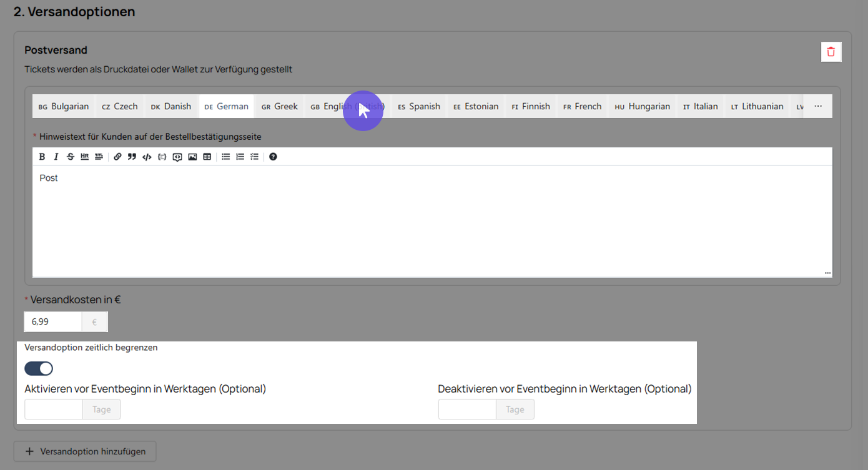This screenshot has height=470, width=868.
Task: Click Versandoption hinzufügen button
Action: (85, 451)
